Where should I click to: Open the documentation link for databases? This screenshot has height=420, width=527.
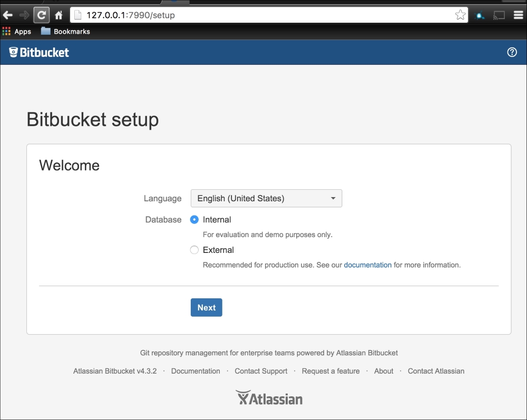click(x=367, y=265)
